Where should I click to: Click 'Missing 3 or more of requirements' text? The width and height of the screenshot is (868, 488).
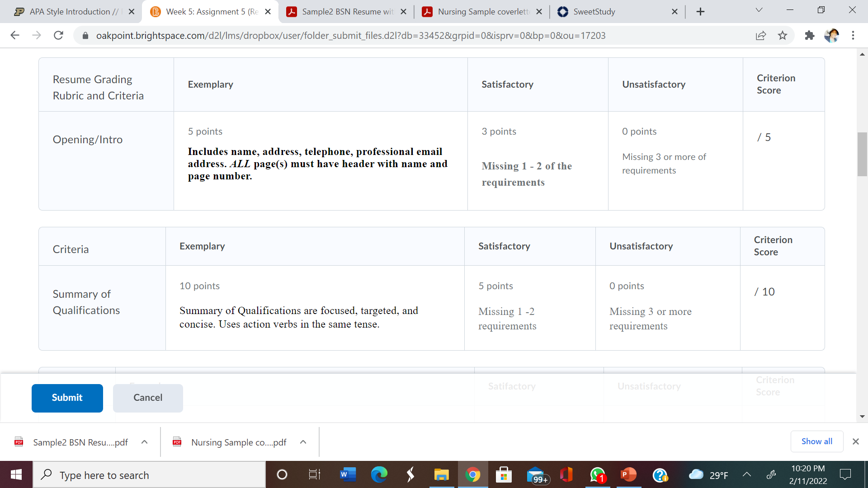[664, 164]
